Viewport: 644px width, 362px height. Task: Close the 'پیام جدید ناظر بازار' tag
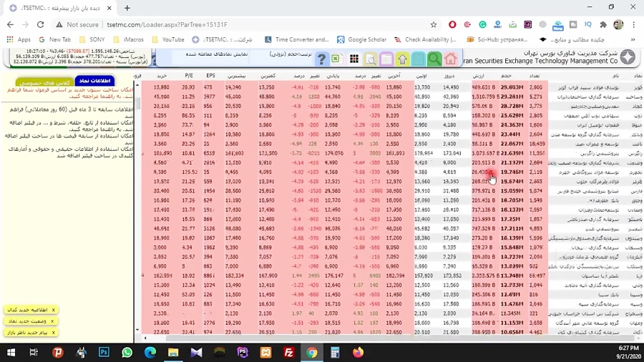pos(53,333)
